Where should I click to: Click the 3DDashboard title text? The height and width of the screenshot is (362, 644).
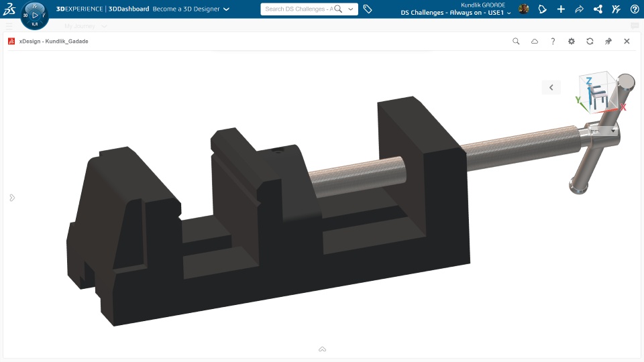(x=129, y=9)
